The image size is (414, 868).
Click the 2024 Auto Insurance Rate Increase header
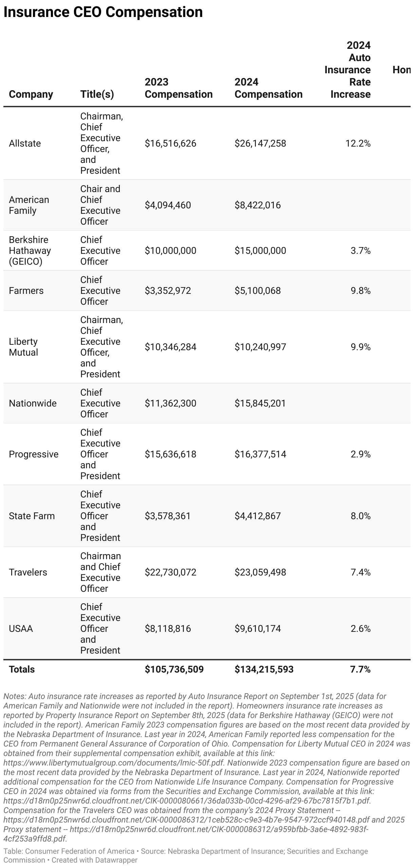349,70
